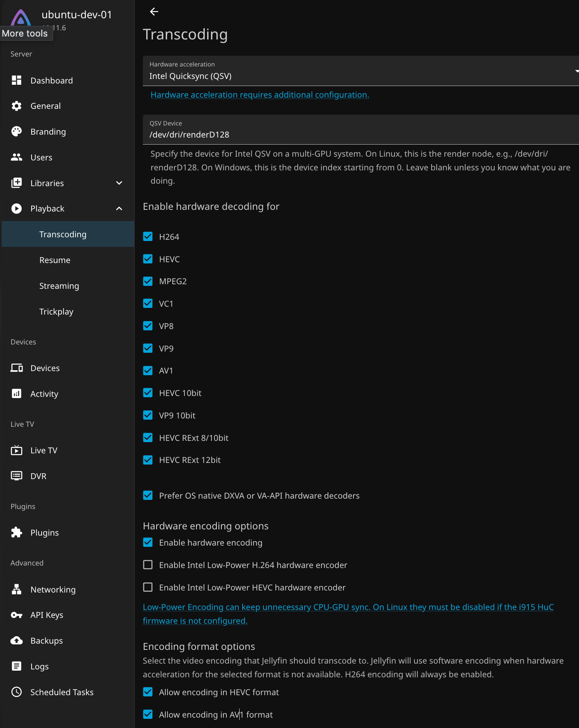Select the Streaming submenu item
The width and height of the screenshot is (579, 728).
pos(59,286)
